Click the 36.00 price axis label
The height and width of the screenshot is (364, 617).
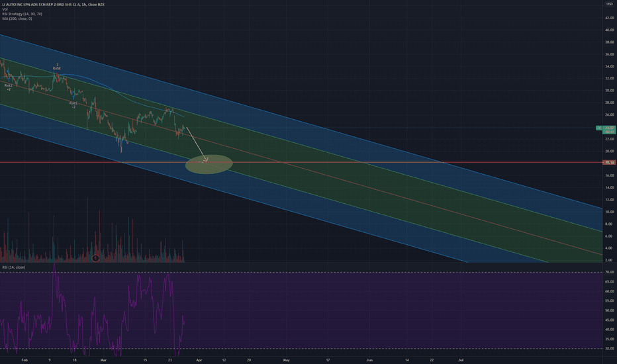point(610,54)
